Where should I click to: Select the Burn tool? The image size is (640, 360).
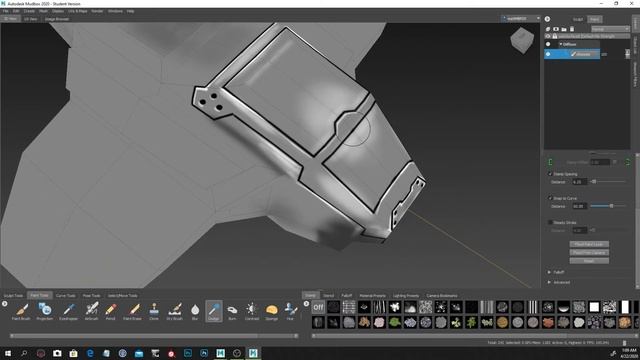pos(232,311)
